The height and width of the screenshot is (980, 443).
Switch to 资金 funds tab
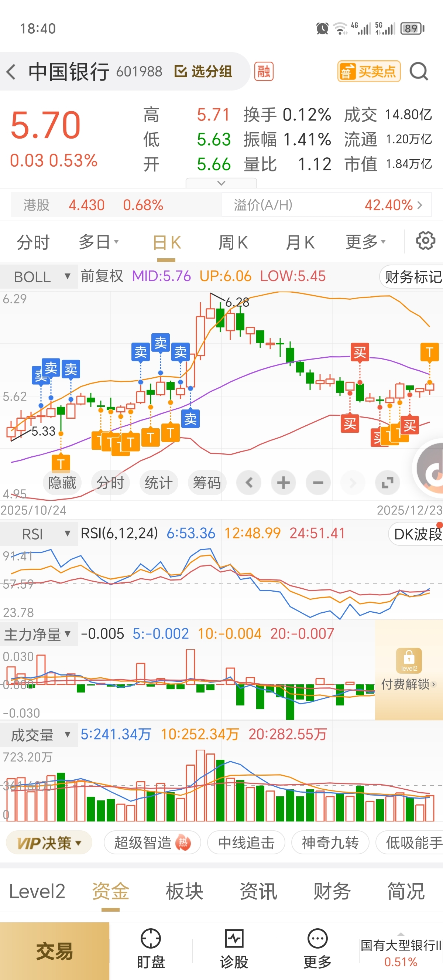[110, 891]
